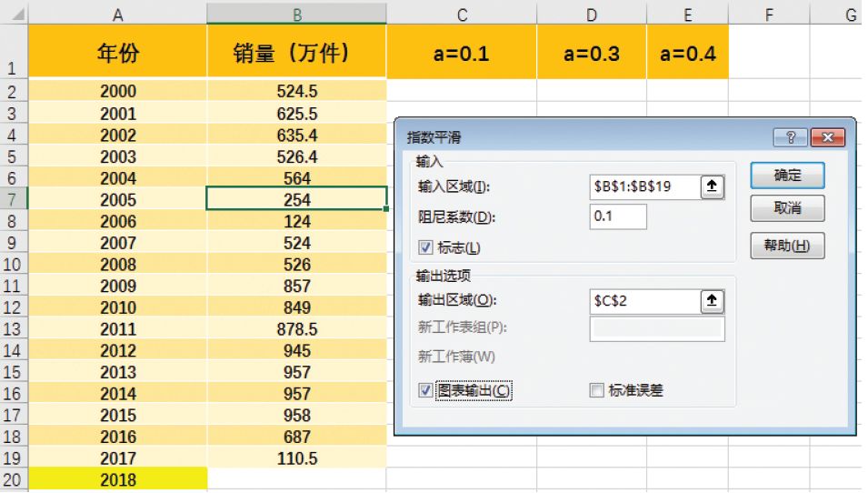Select the yellow 2018 cell
Viewport: 868px width, 493px height.
[x=118, y=479]
